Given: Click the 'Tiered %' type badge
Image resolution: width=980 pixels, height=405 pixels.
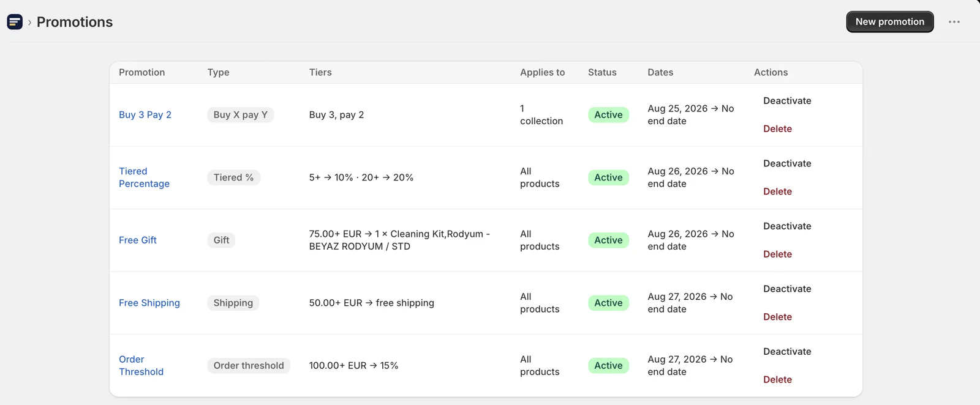Looking at the screenshot, I should coord(233,177).
